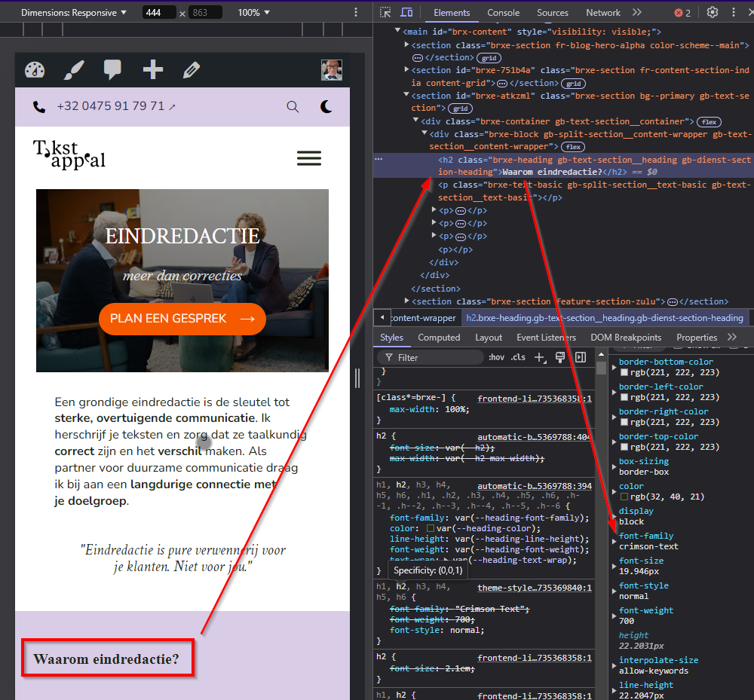Collapse the main#brx-content node
754x700 pixels.
397,31
